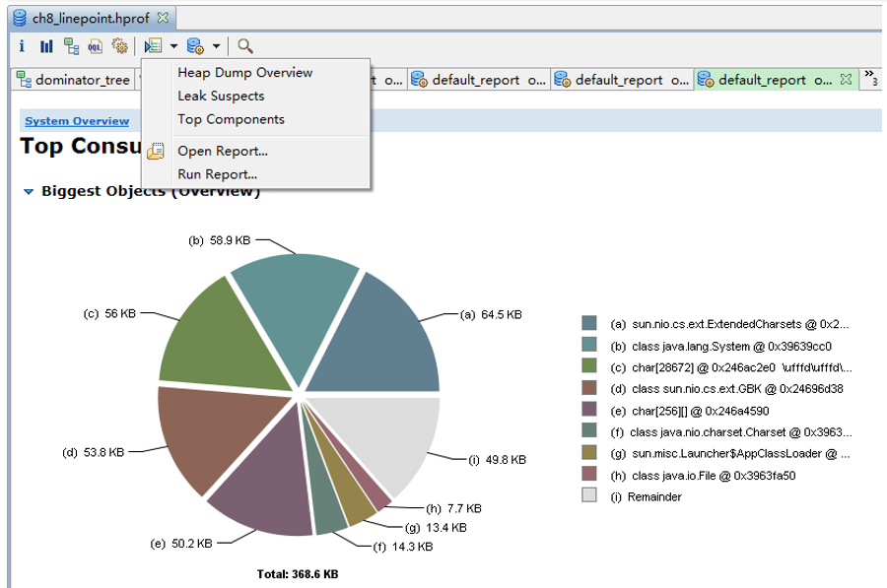The width and height of the screenshot is (887, 588).
Task: Click the Find Object magnifier icon
Action: (245, 46)
